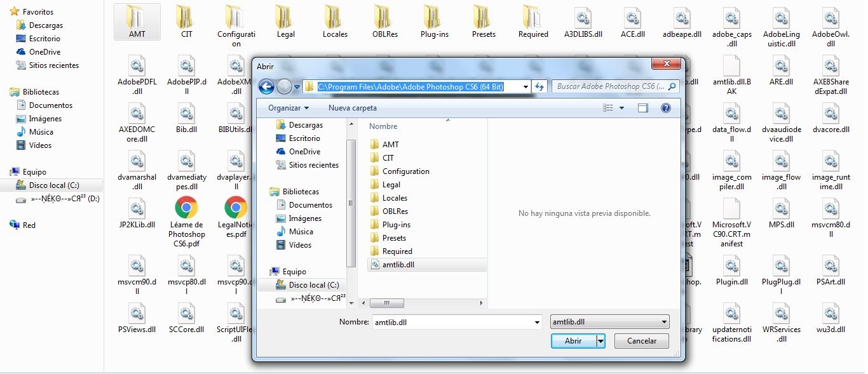
Task: Close the Abrir dialog
Action: [x=666, y=64]
